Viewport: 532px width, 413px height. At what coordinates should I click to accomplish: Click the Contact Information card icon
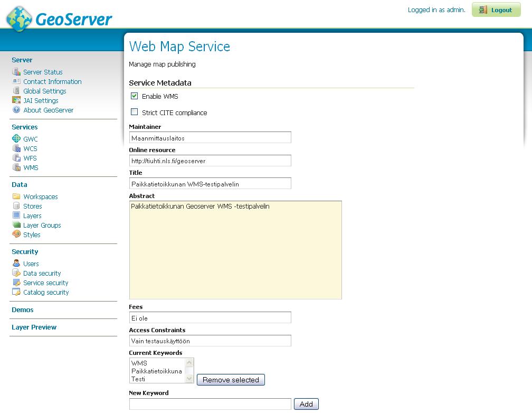click(16, 81)
